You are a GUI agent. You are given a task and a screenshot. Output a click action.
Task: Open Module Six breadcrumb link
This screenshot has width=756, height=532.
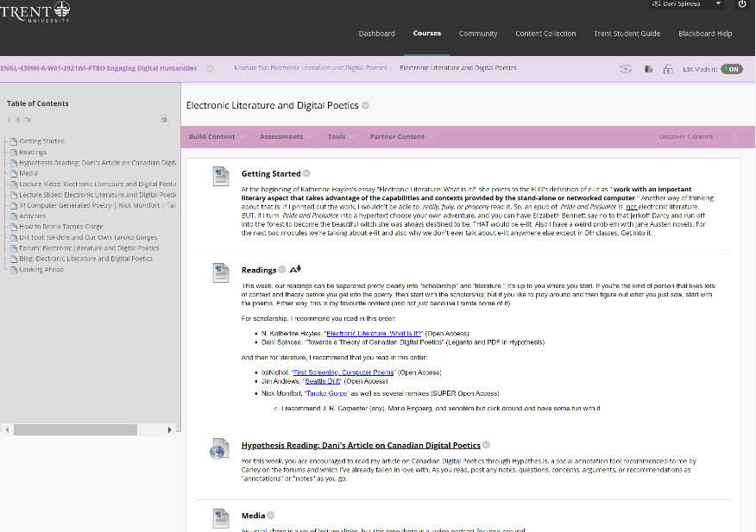click(311, 68)
